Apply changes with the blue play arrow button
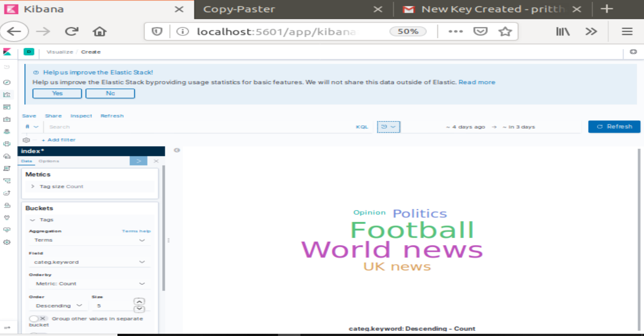Image resolution: width=644 pixels, height=336 pixels. point(138,161)
